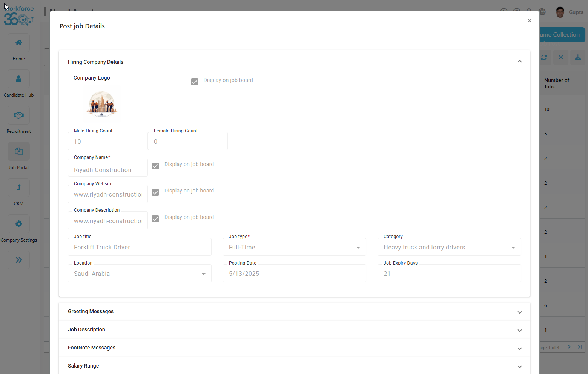
Task: Close the Post job Details dialog
Action: [x=530, y=21]
